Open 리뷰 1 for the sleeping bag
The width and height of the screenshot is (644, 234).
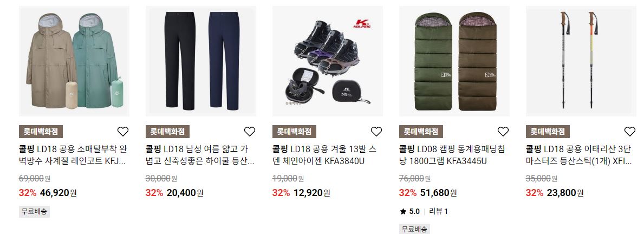coord(438,211)
